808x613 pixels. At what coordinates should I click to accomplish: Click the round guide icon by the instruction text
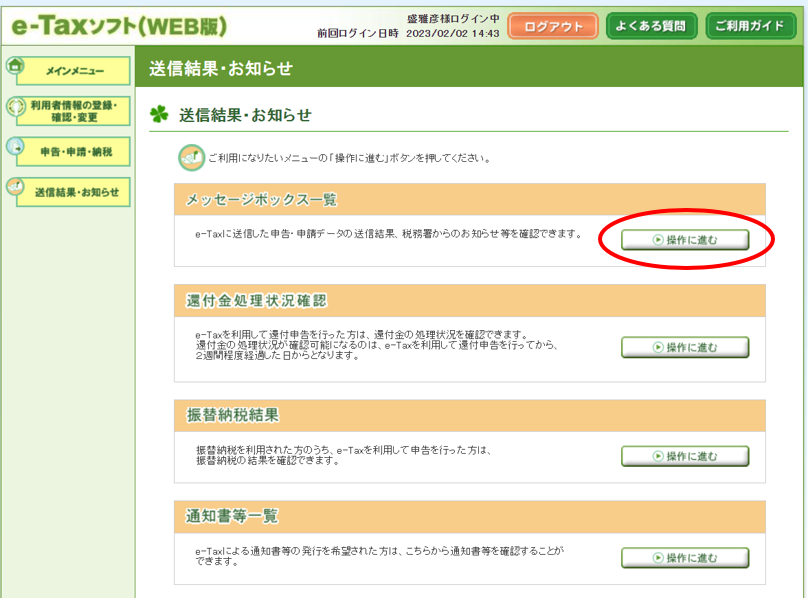pos(191,157)
